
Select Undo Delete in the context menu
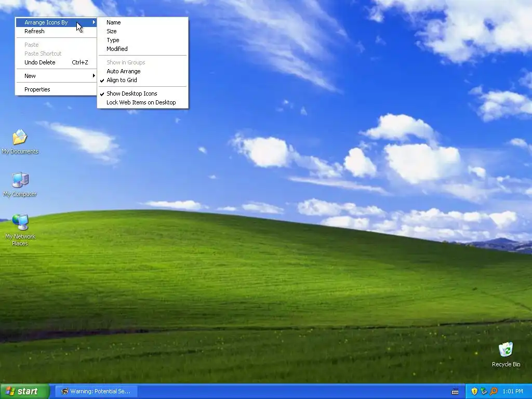click(x=56, y=62)
